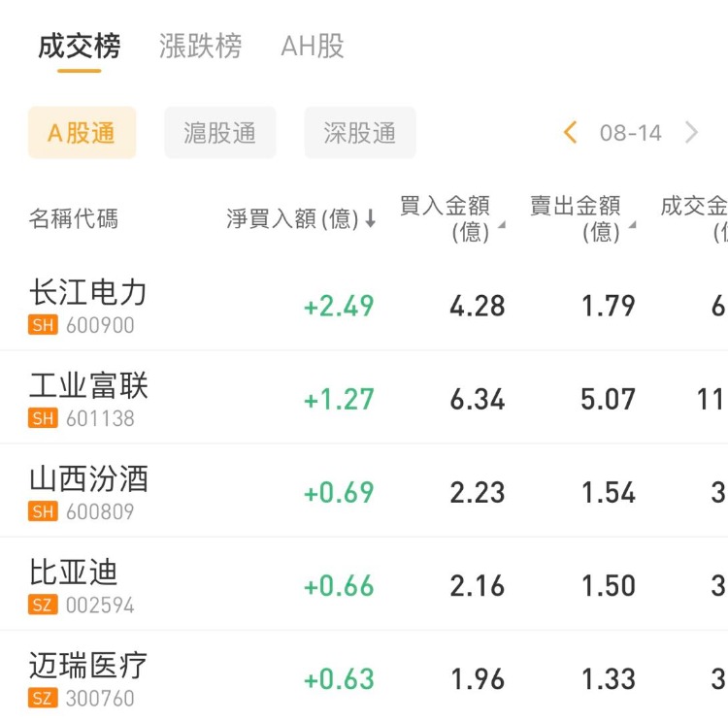Open 长江电力 stock details
Image resolution: width=728 pixels, height=721 pixels.
88,292
